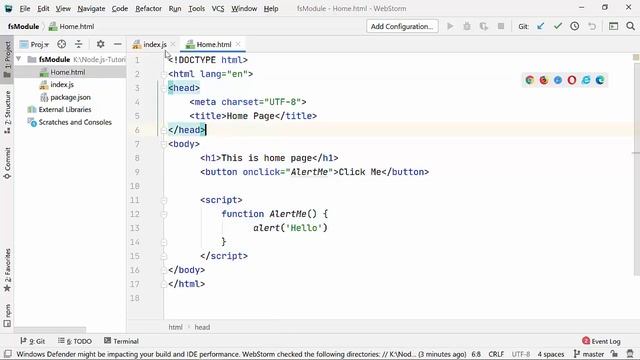
Task: Open the VCS menu
Action: click(x=218, y=8)
